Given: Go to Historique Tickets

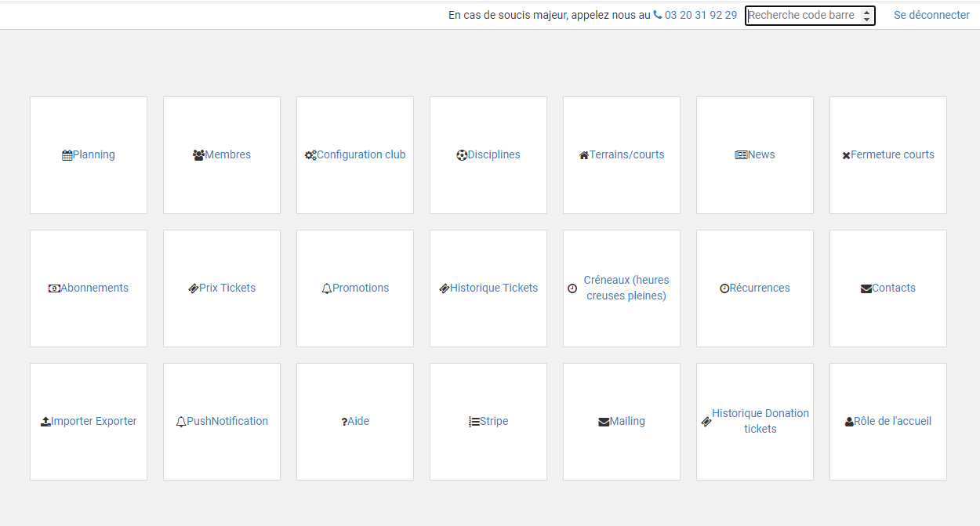Looking at the screenshot, I should (x=494, y=288).
